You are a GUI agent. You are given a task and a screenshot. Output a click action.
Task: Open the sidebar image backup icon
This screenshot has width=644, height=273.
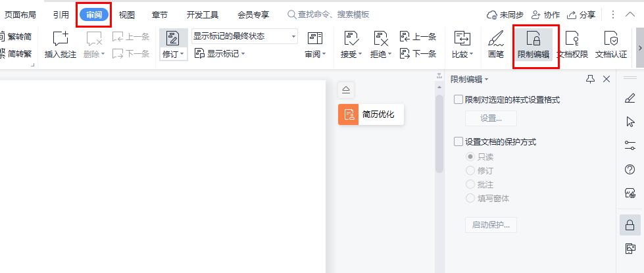pos(630,249)
